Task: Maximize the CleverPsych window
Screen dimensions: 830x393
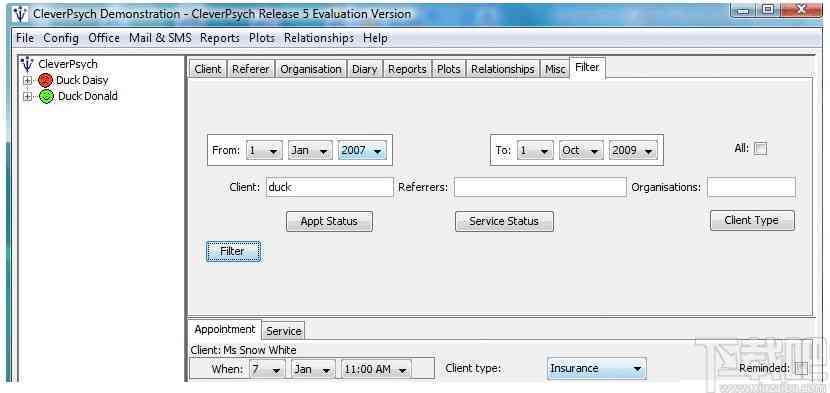Action: (769, 9)
